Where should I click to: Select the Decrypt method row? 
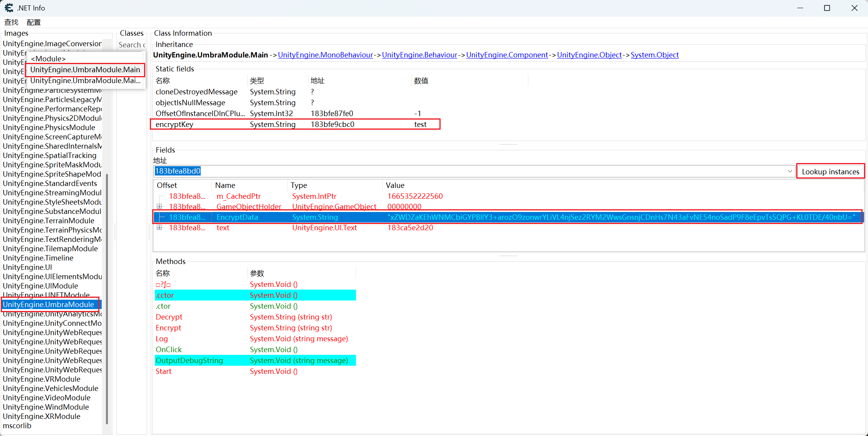[x=169, y=317]
